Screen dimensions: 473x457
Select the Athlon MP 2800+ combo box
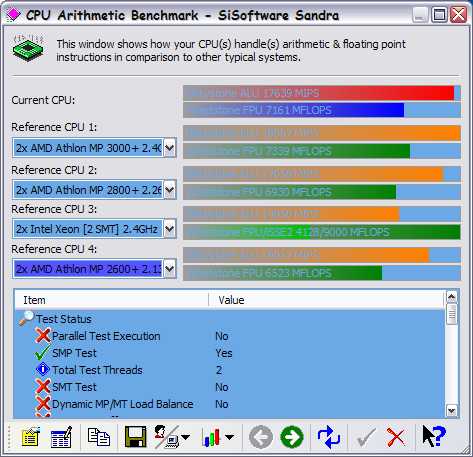click(94, 190)
